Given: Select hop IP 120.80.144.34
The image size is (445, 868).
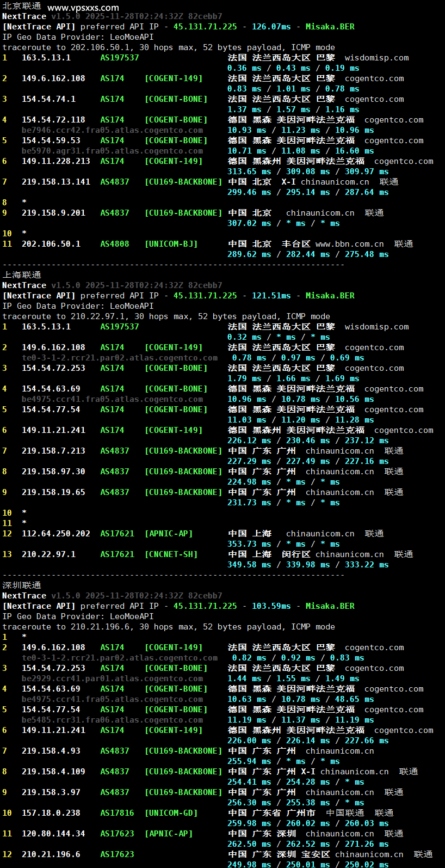Looking at the screenshot, I should click(53, 834).
